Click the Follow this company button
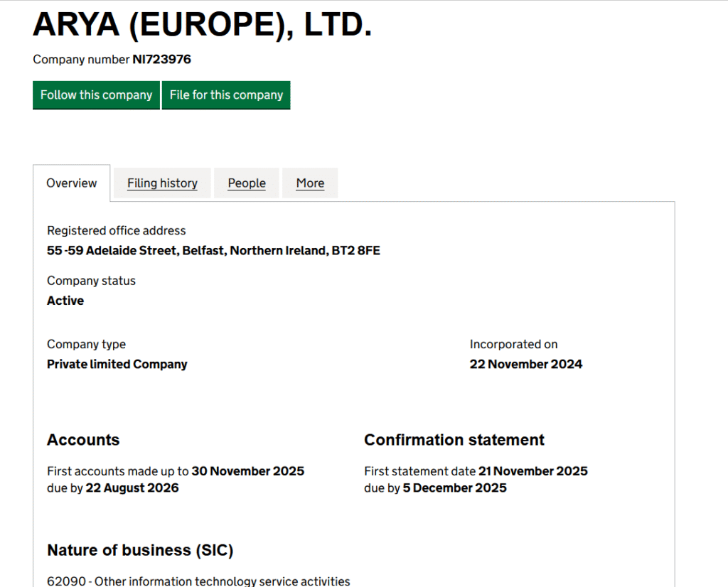Screen dimensions: 728x587 96,95
